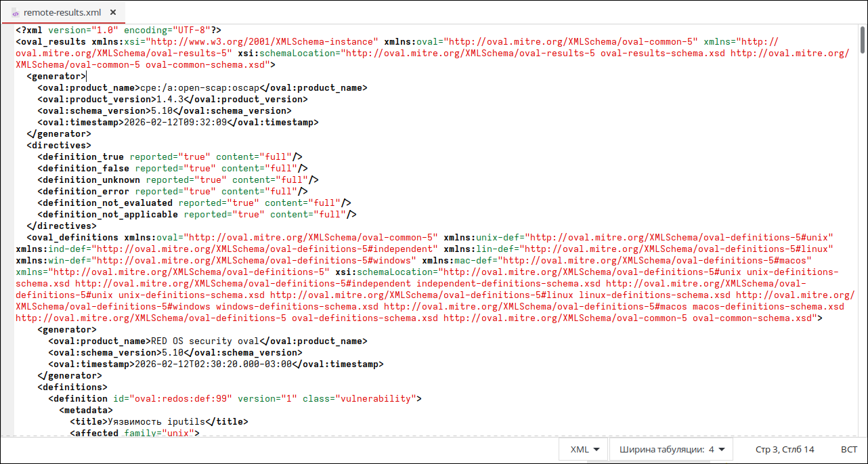Click the Стр 3, Стлб 14 position indicator

coord(785,449)
